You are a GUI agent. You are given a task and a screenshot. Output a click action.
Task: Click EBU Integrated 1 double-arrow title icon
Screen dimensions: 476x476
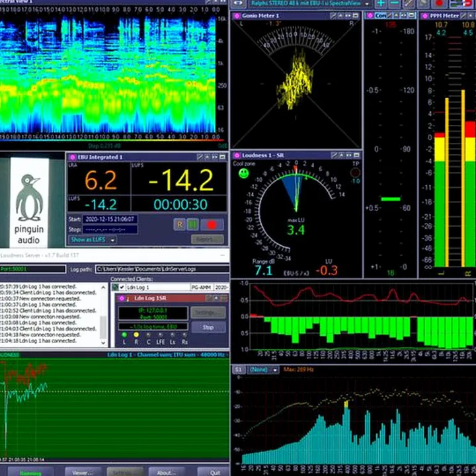(215, 157)
